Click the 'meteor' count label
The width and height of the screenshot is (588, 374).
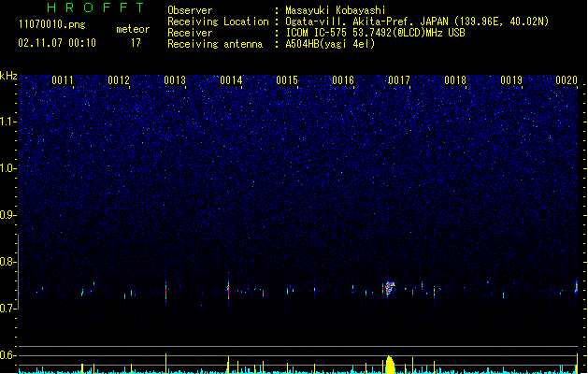[x=133, y=29]
